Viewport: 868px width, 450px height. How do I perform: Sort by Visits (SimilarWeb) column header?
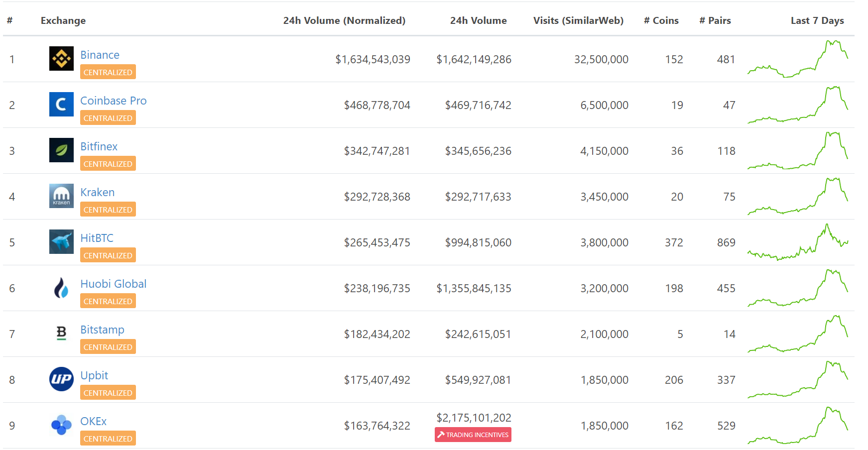578,20
